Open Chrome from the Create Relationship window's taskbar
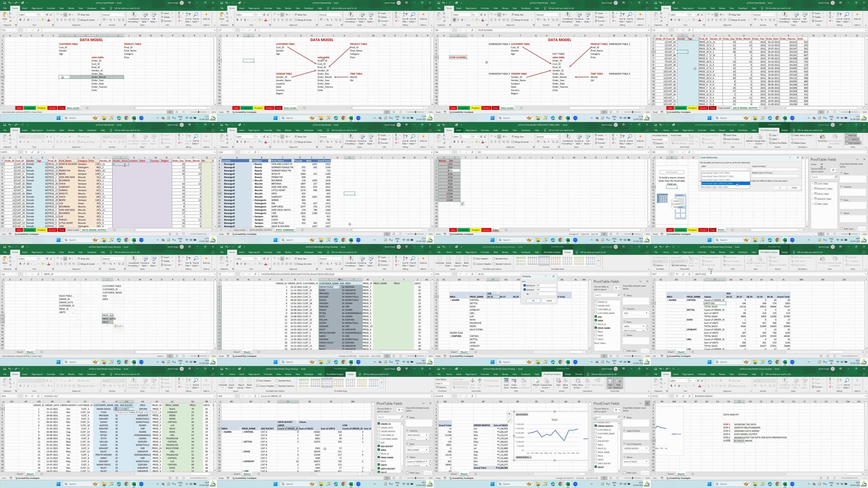This screenshot has width=868, height=488. 777,240
